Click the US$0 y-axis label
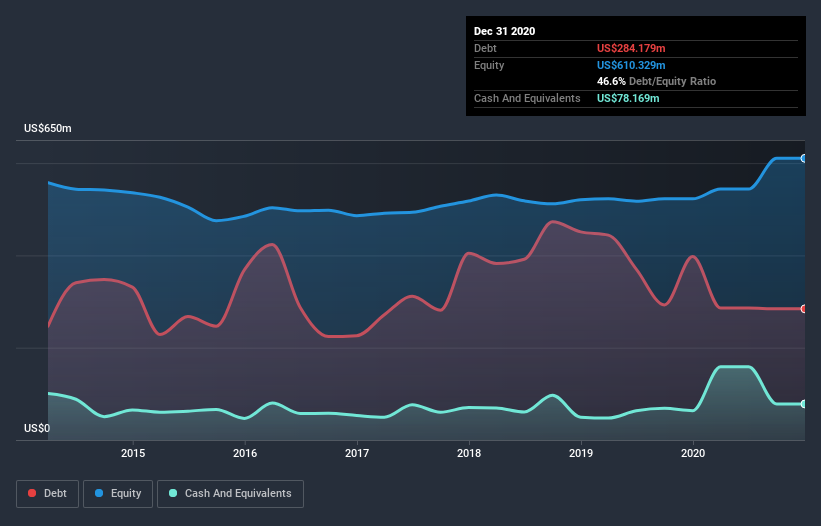This screenshot has height=526, width=821. coord(37,428)
